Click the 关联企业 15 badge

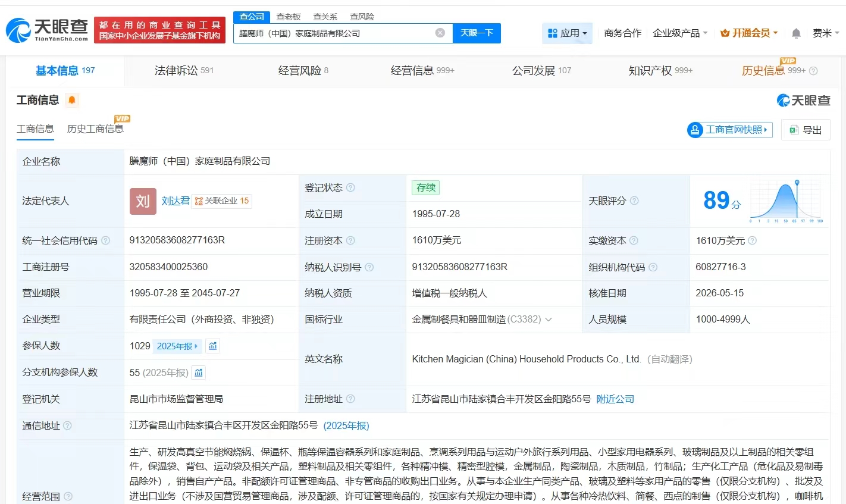(223, 201)
